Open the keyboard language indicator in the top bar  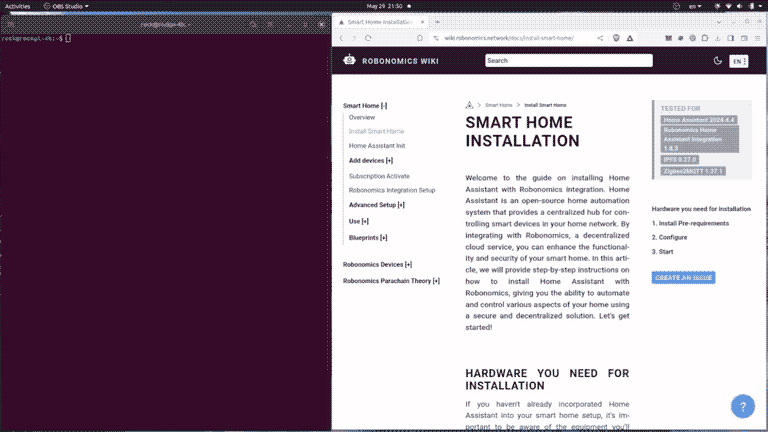coord(695,6)
